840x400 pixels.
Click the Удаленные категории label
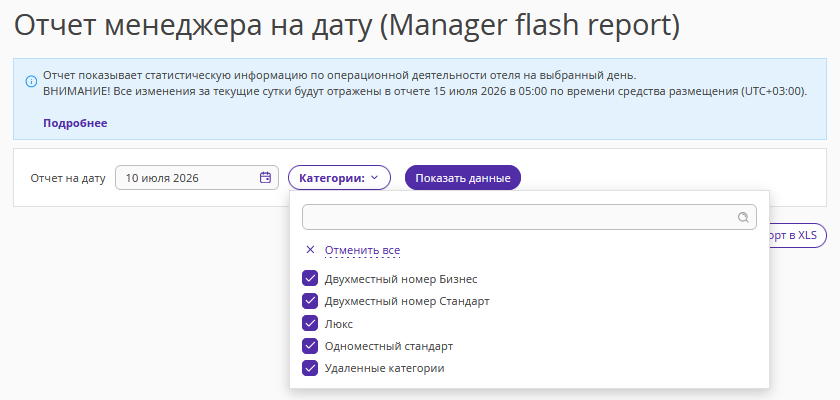click(385, 369)
